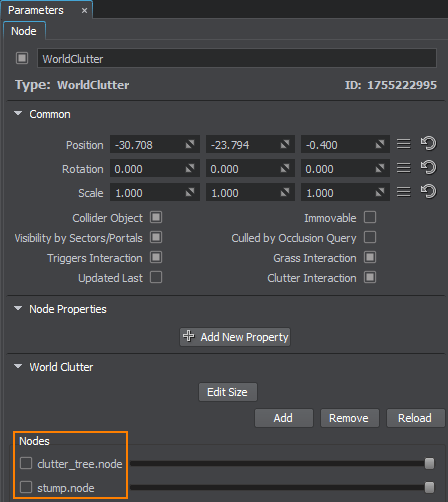Screen dimensions: 448x502
Task: Collapse the Node Properties section
Action: (x=18, y=309)
